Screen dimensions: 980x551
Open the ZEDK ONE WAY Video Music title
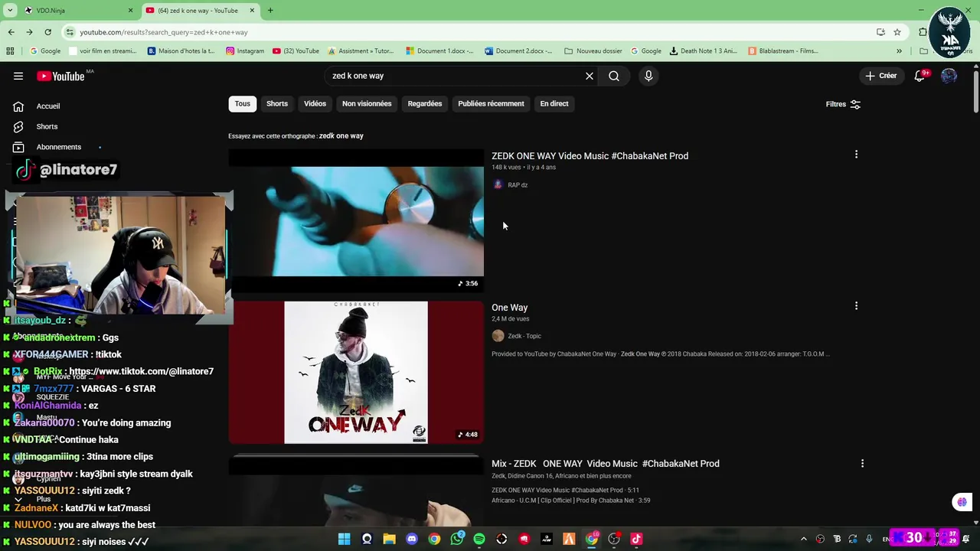click(590, 155)
